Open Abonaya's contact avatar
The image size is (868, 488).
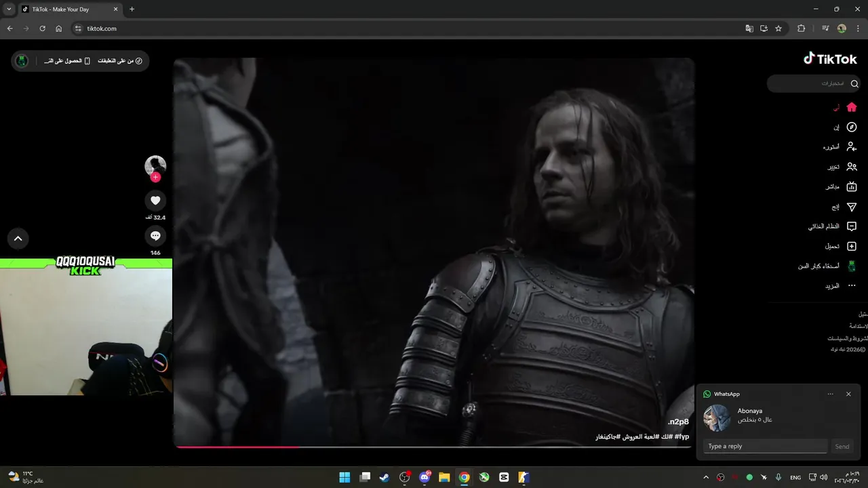click(x=717, y=418)
